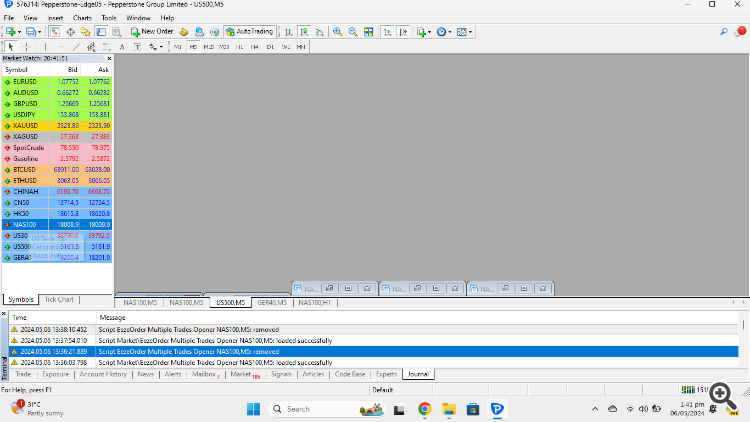Select the Text Label tool
Image resolution: width=750 pixels, height=422 pixels.
click(137, 47)
